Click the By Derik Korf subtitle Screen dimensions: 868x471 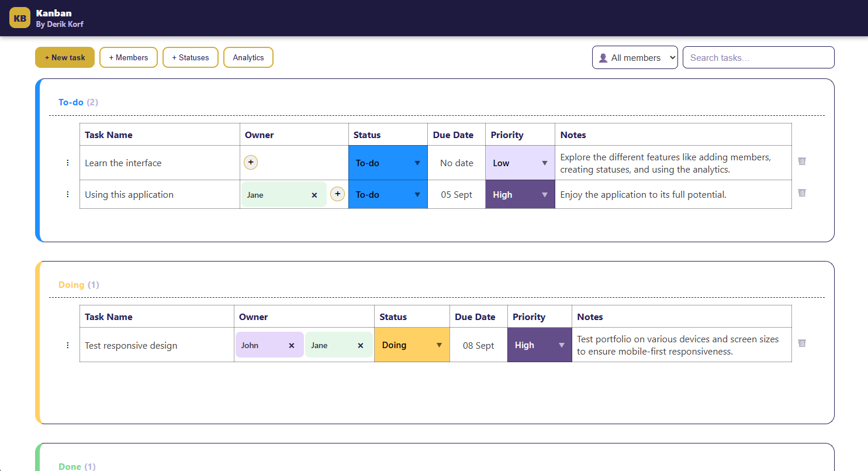(x=60, y=24)
